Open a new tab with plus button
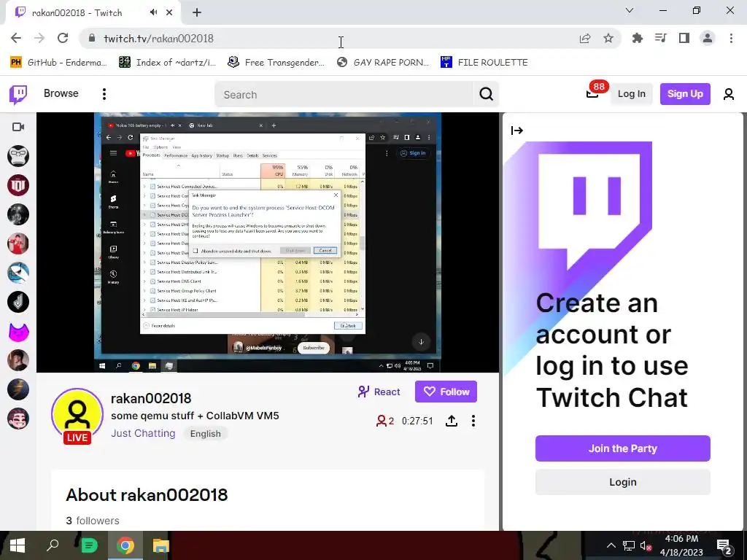Image resolution: width=747 pixels, height=560 pixels. coord(197,13)
